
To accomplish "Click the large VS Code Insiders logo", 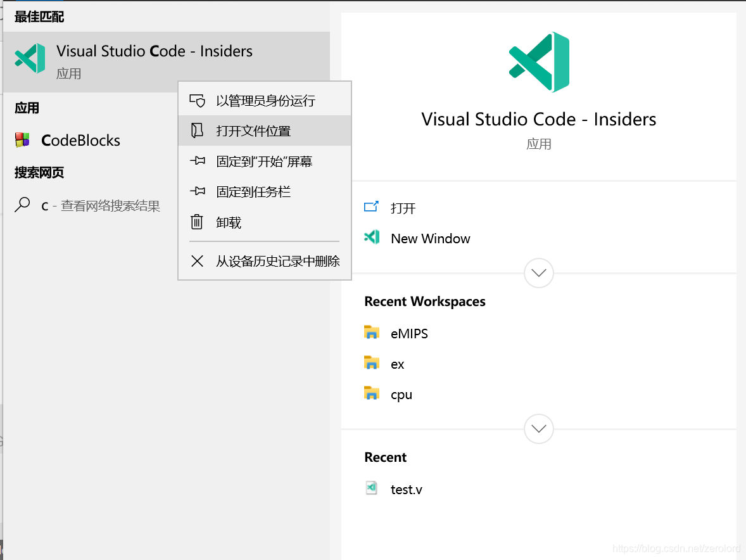I will click(539, 61).
